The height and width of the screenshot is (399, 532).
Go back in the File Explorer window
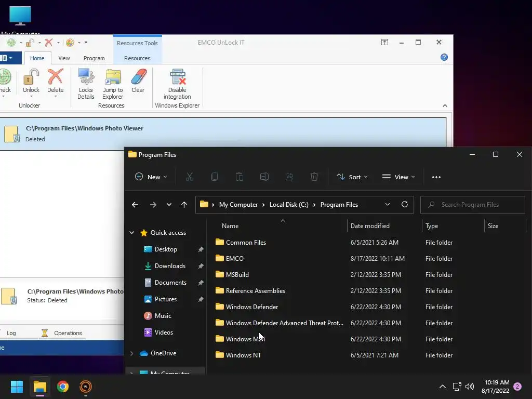coord(135,205)
